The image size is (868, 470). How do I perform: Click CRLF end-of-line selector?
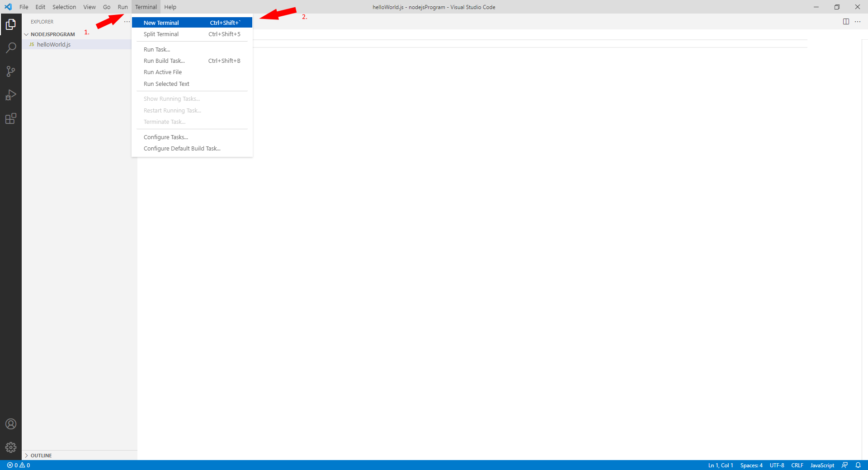coord(797,465)
